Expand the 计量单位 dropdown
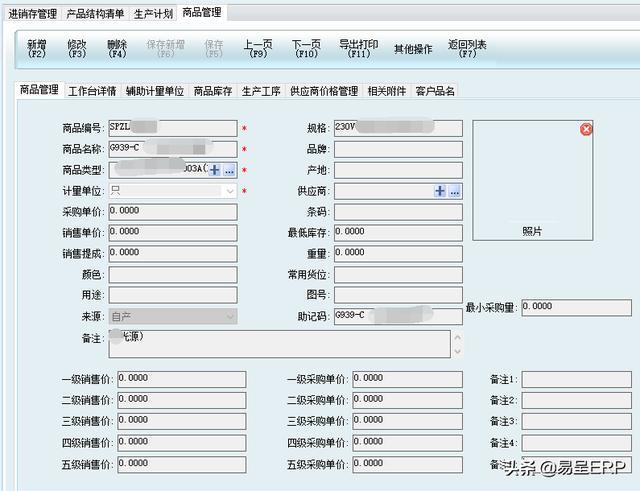 coord(230,191)
